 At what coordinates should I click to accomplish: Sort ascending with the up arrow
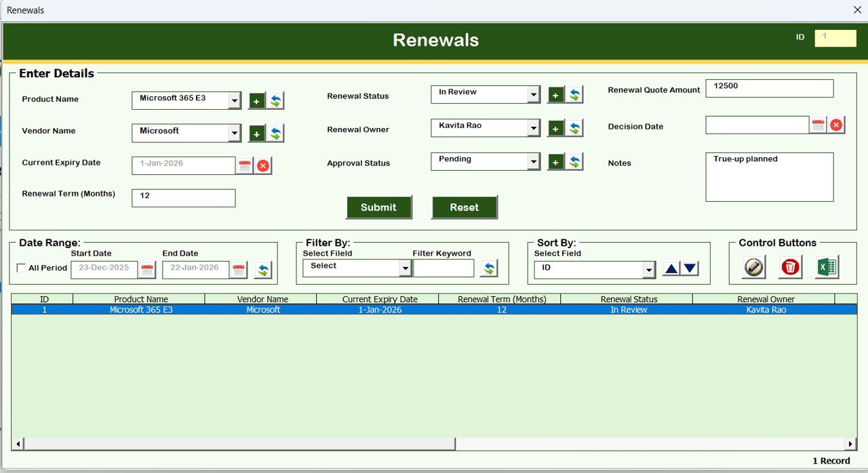671,269
